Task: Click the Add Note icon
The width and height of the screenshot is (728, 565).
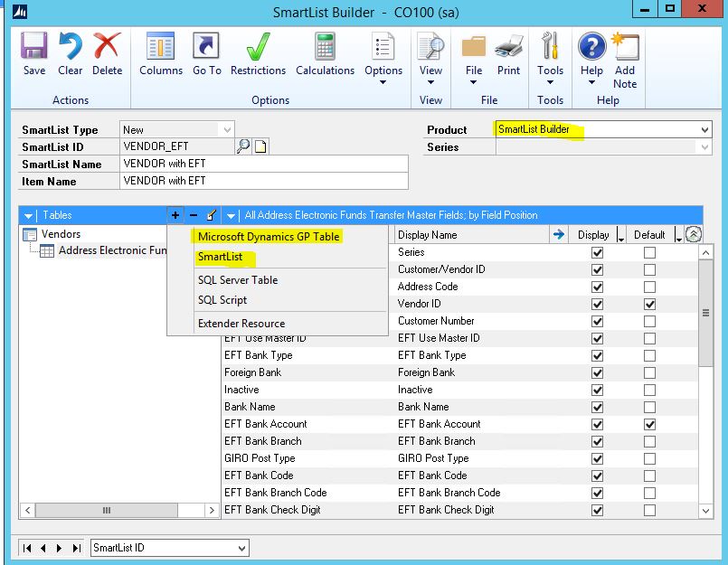Action: click(626, 46)
